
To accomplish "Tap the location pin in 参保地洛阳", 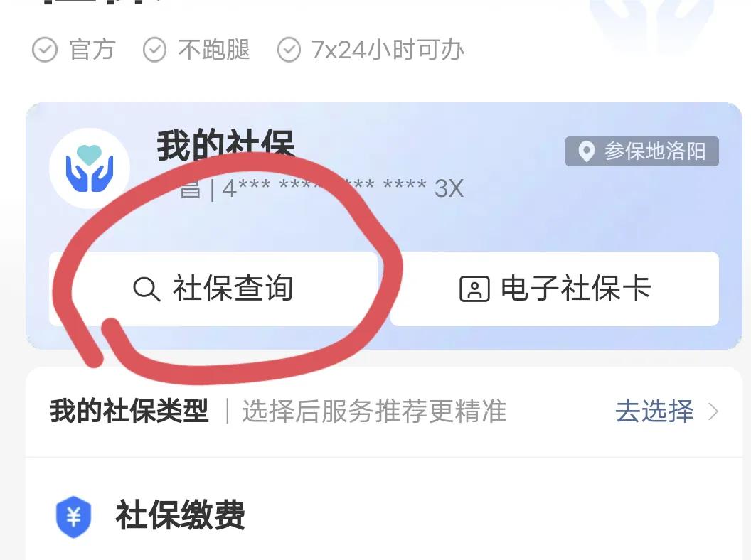I will 586,151.
